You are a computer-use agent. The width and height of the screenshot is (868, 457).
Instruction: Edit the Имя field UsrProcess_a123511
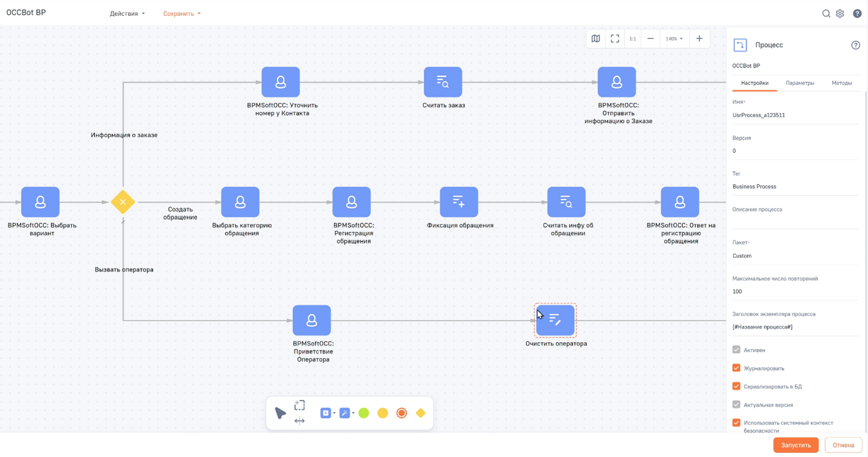coord(795,115)
